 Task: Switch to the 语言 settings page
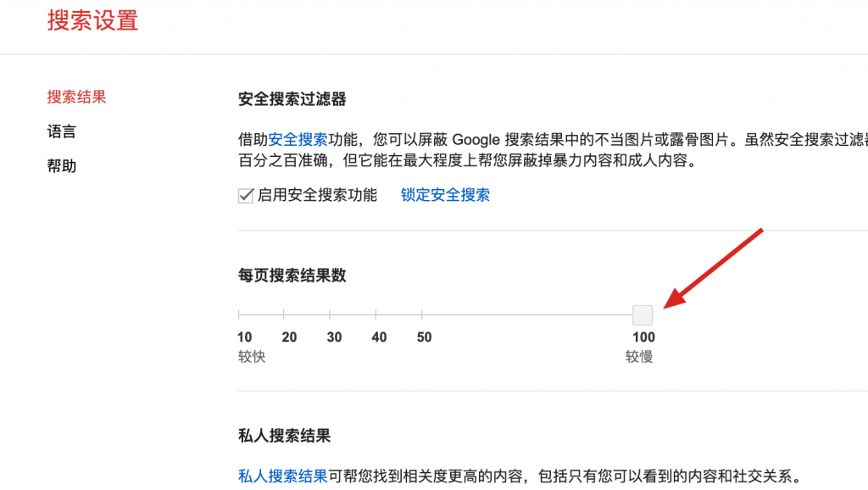click(61, 131)
